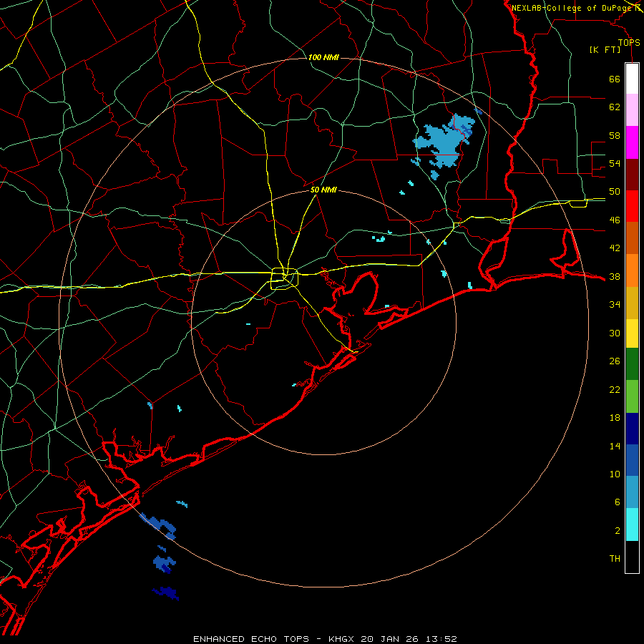
Task: Click the "54" scale value
Action: 615,163
